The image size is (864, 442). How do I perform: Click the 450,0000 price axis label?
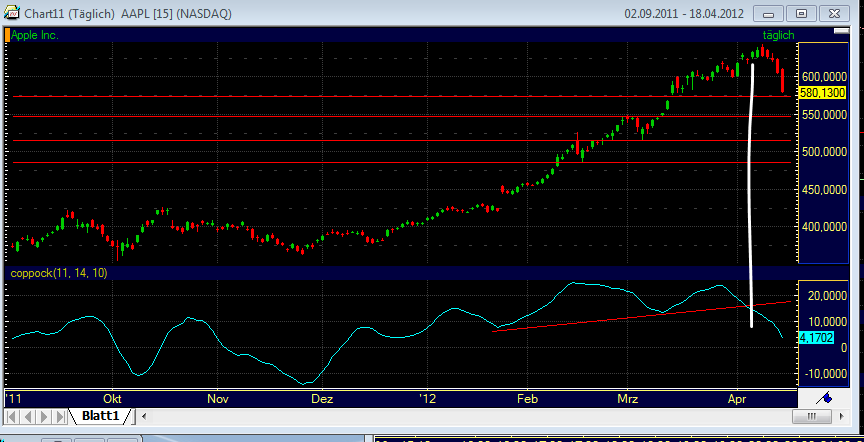[x=822, y=190]
